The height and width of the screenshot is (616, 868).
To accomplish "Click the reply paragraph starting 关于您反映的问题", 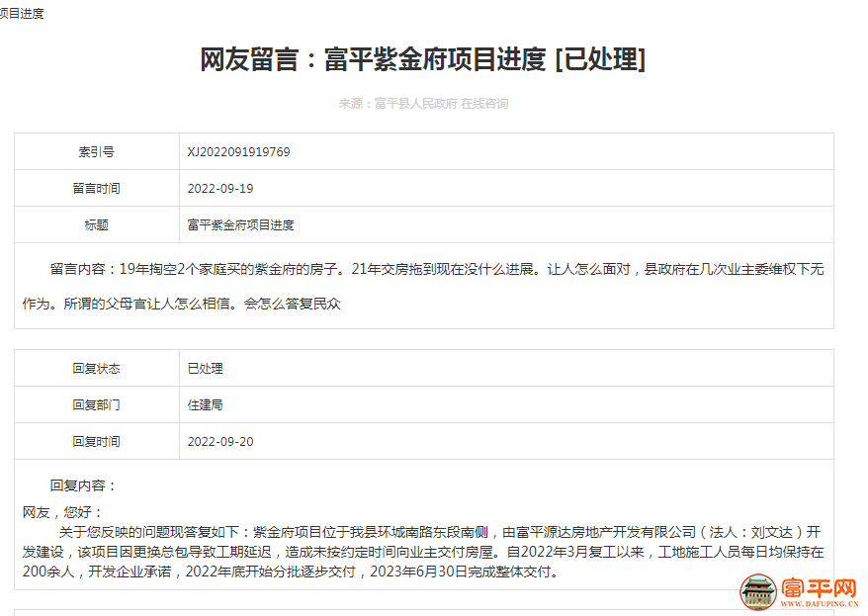I will point(423,552).
